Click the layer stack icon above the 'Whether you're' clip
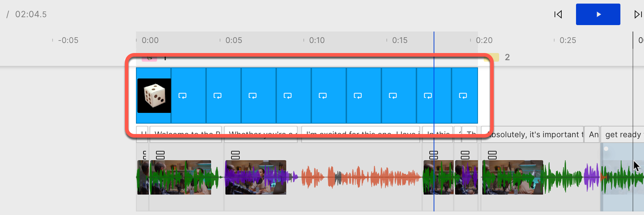 pos(235,155)
